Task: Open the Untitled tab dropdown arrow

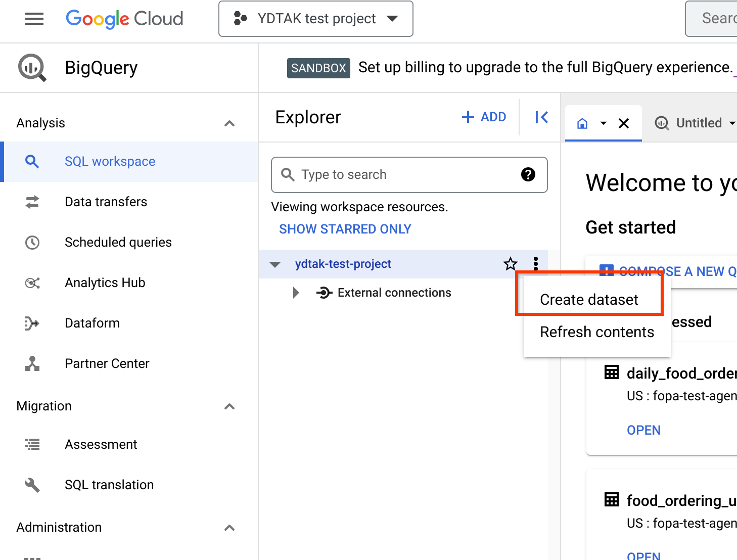Action: point(732,123)
